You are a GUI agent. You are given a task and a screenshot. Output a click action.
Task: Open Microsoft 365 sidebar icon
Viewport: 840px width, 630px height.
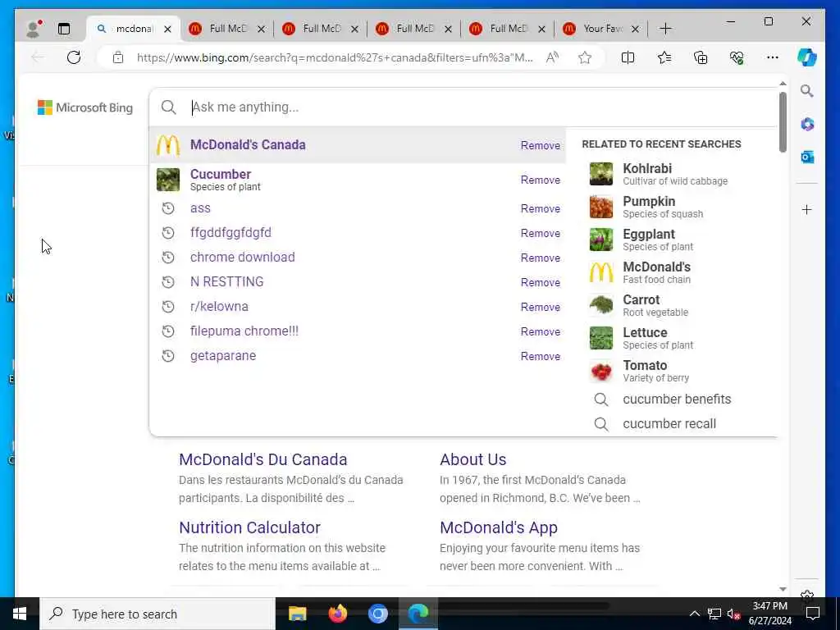pyautogui.click(x=807, y=125)
